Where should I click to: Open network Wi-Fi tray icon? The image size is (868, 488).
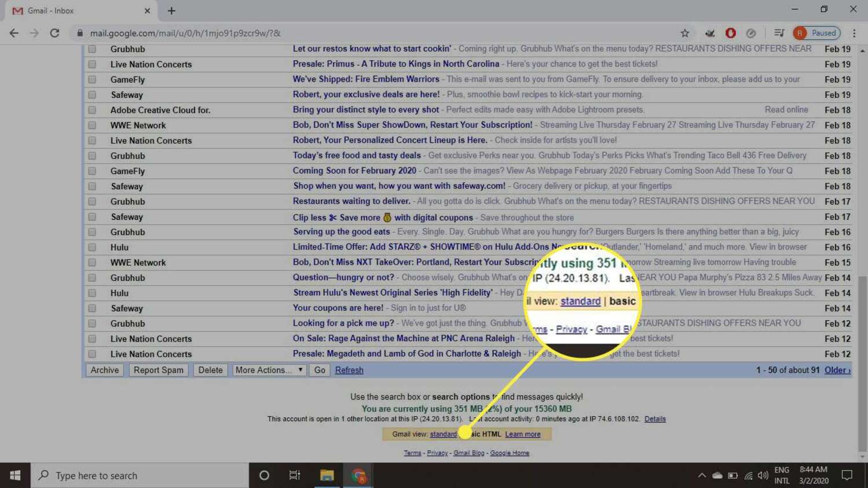pos(748,475)
